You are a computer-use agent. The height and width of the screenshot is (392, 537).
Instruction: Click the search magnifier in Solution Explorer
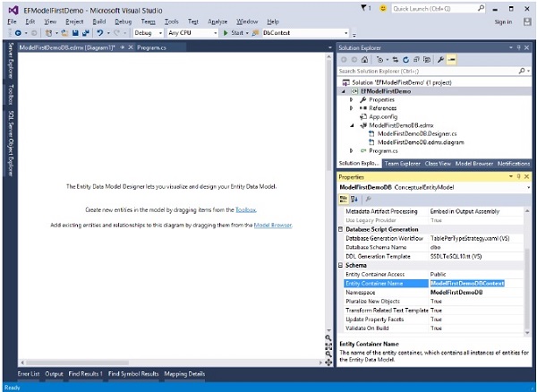click(522, 71)
